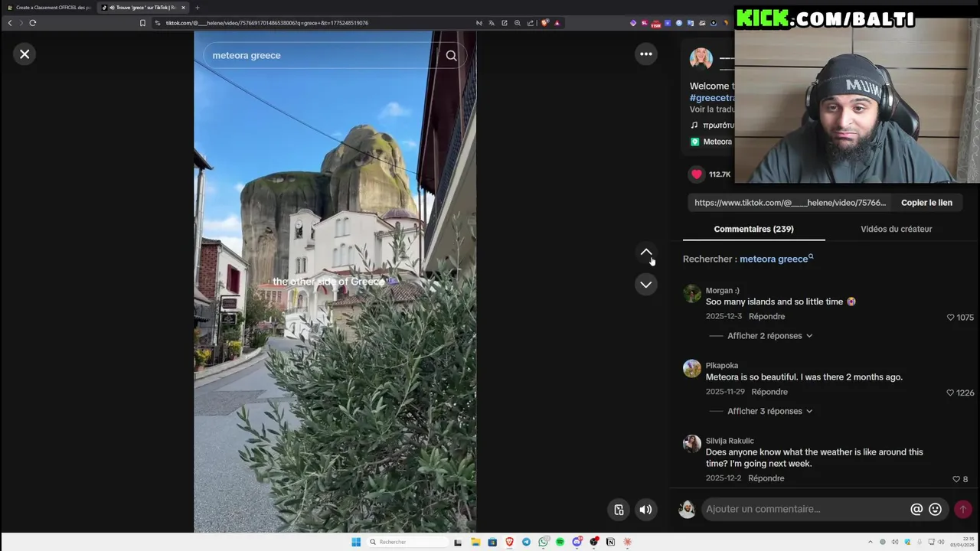
Task: Close the TikTok browser tab
Action: click(183, 8)
